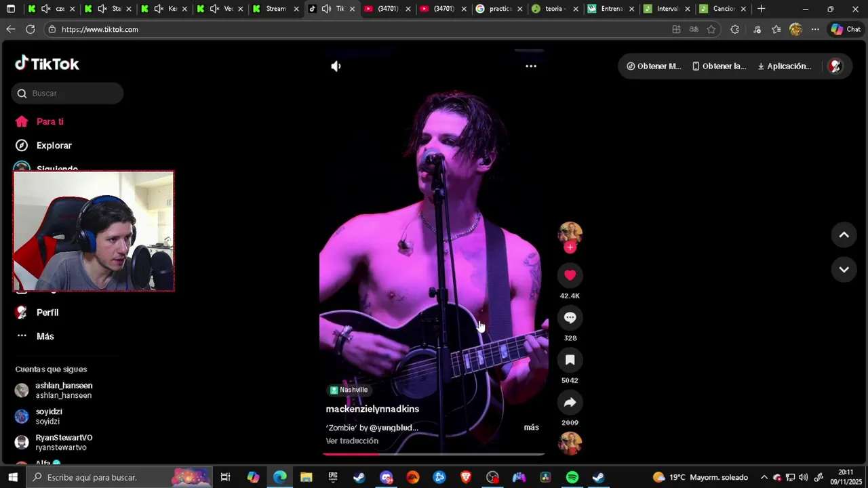Mute the TikTok video with speaker icon
This screenshot has height=488, width=868.
click(336, 66)
